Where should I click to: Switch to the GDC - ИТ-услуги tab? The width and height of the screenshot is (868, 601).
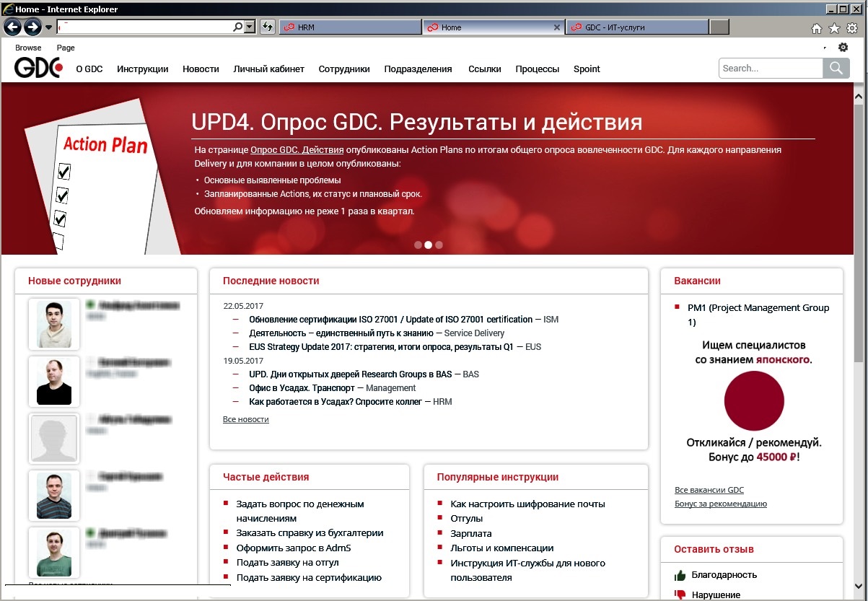(x=639, y=26)
